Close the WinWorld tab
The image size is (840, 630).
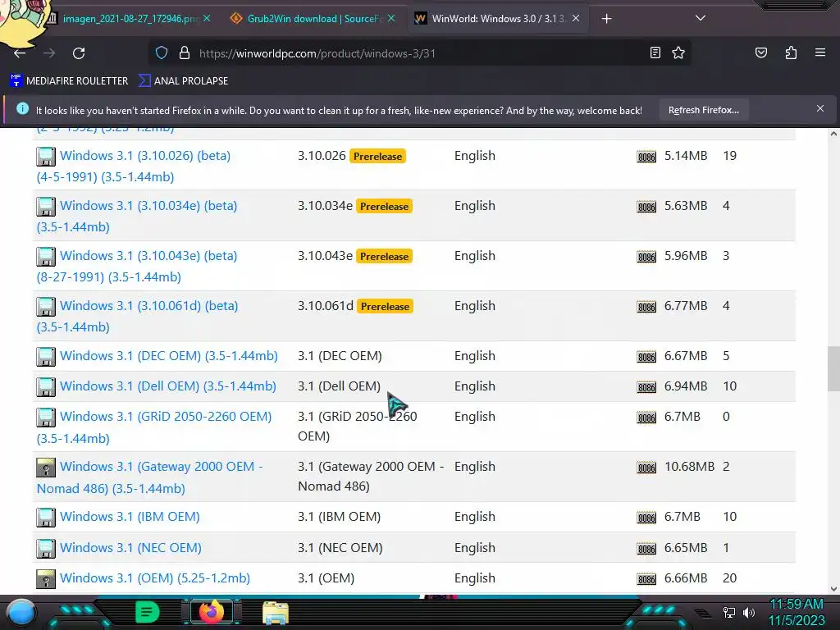[575, 18]
